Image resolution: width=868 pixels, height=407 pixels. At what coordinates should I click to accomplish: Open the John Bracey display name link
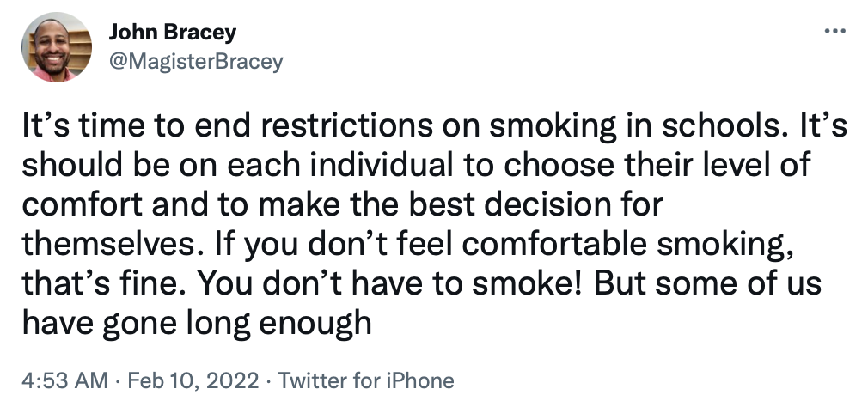click(172, 33)
